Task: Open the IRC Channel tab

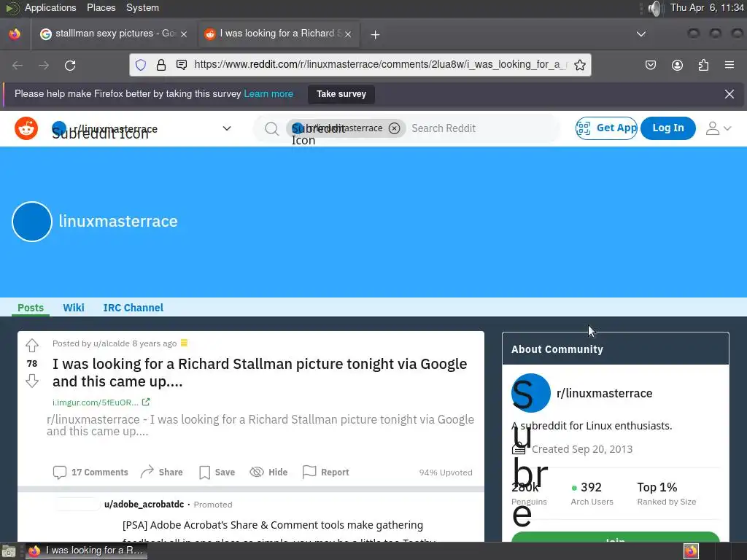Action: [133, 308]
